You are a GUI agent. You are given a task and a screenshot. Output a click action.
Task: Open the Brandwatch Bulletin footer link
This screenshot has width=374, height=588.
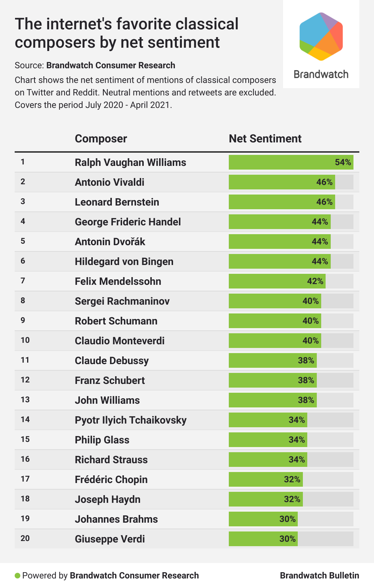point(319,575)
